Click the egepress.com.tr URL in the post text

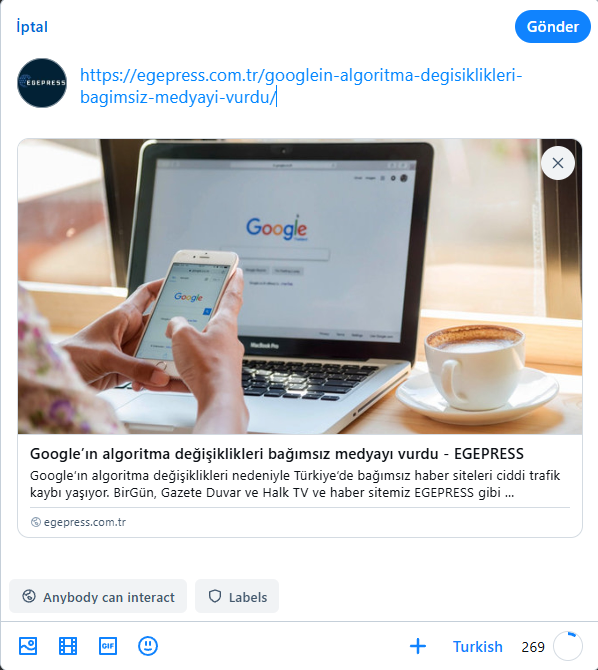click(x=301, y=86)
